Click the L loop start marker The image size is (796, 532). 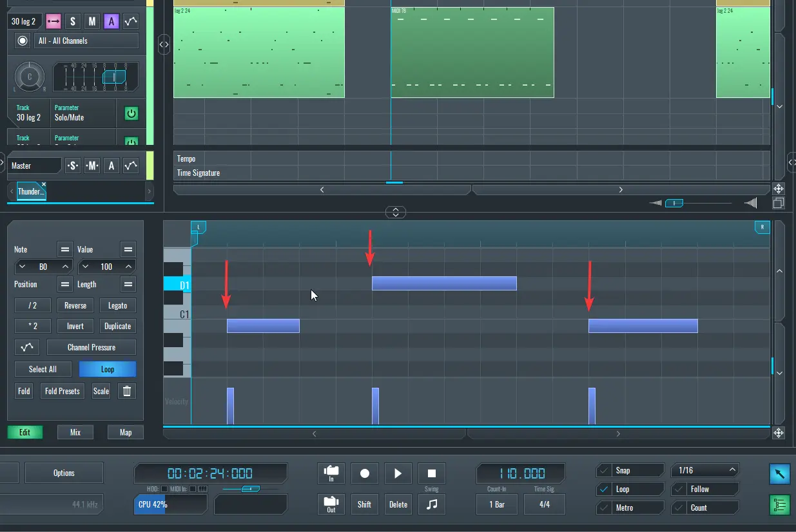pos(198,227)
